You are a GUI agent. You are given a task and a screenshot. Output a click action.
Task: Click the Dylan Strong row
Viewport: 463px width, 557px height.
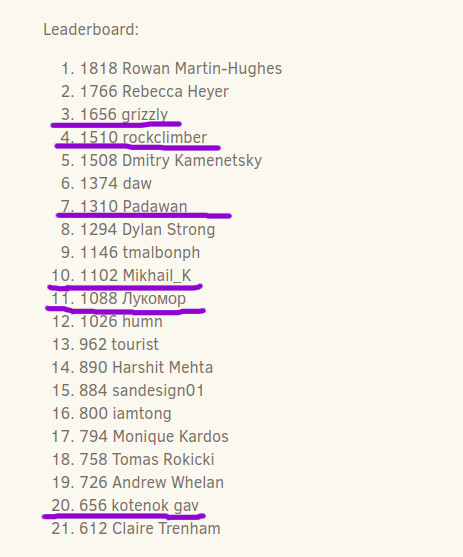pyautogui.click(x=138, y=229)
